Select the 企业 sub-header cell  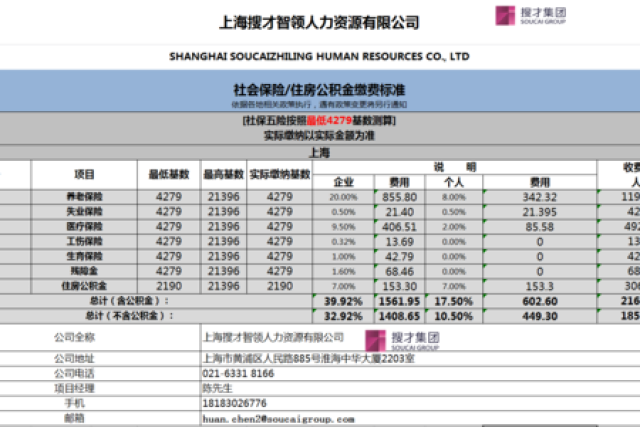pyautogui.click(x=343, y=182)
